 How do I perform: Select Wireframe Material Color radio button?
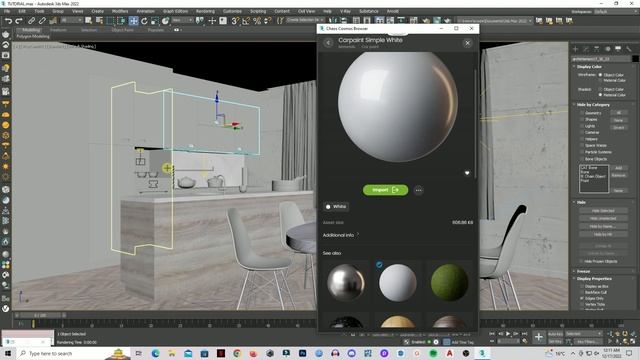[600, 80]
